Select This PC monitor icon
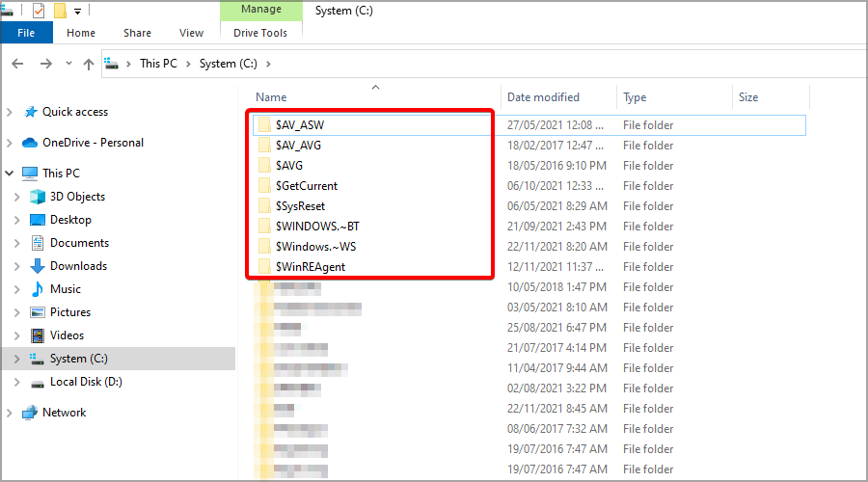 30,174
